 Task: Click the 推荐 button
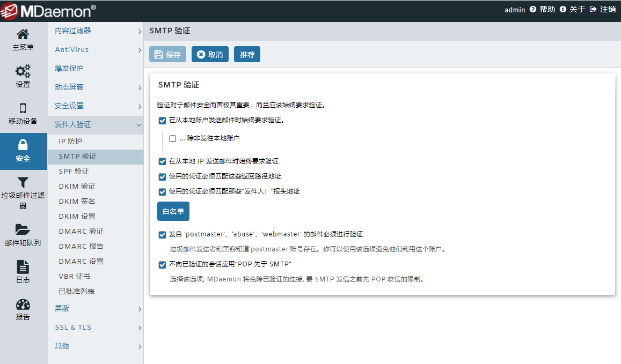247,54
